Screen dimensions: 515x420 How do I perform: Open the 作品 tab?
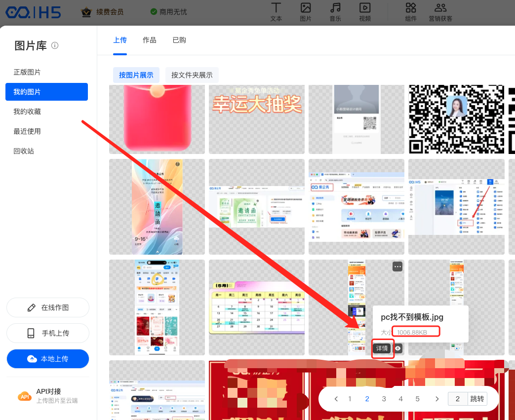[x=150, y=40]
